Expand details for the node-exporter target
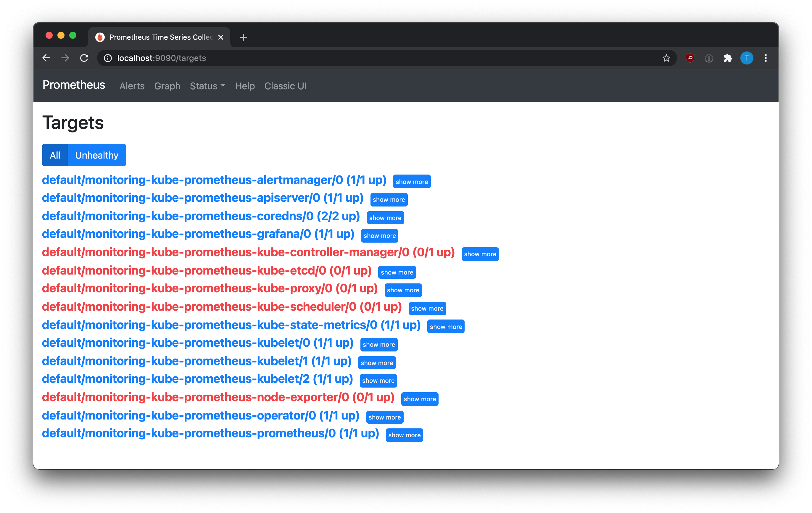 [x=420, y=399]
